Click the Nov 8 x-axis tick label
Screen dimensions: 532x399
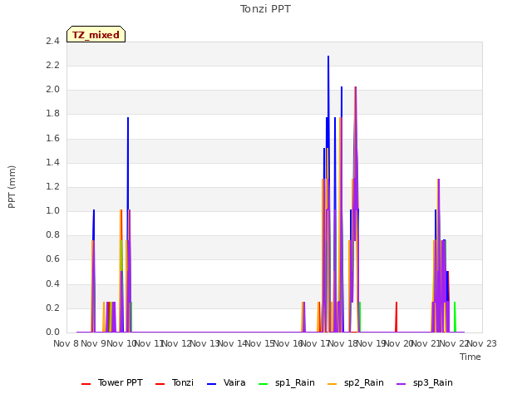[66, 343]
